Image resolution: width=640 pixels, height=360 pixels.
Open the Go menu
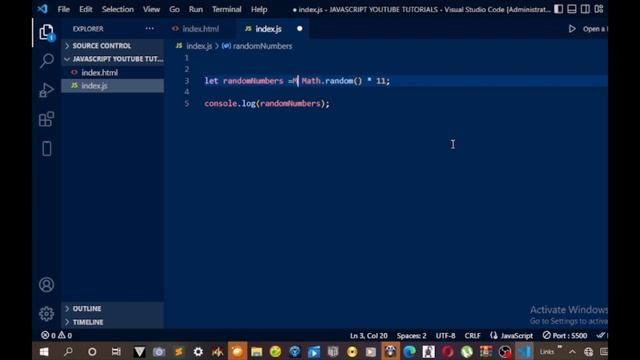[174, 9]
